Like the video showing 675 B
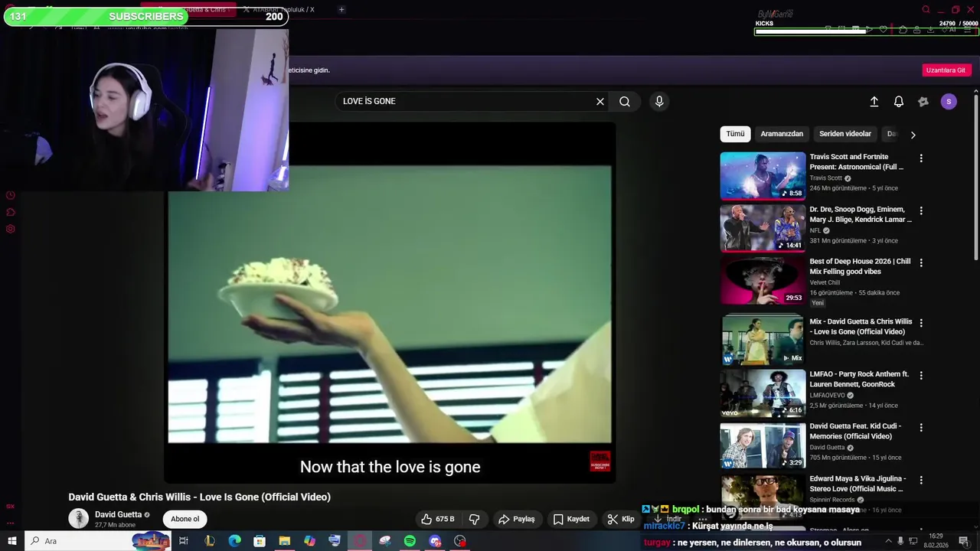The height and width of the screenshot is (551, 980). point(438,519)
